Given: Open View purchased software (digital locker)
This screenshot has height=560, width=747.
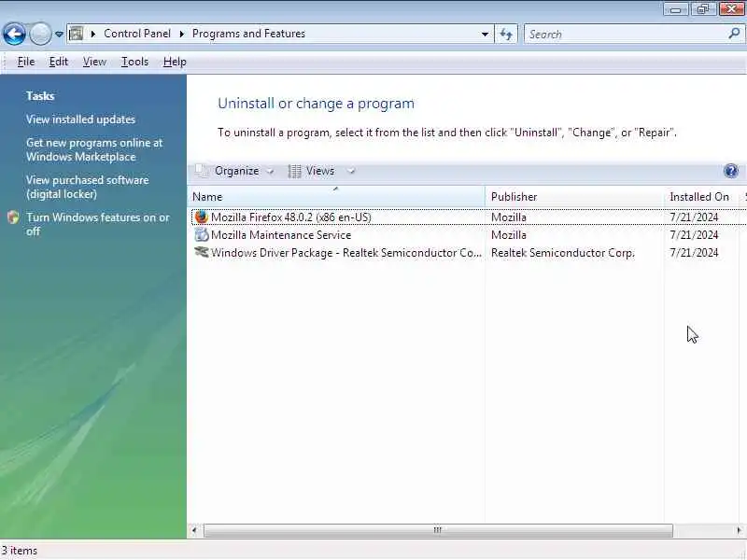Looking at the screenshot, I should click(x=87, y=188).
